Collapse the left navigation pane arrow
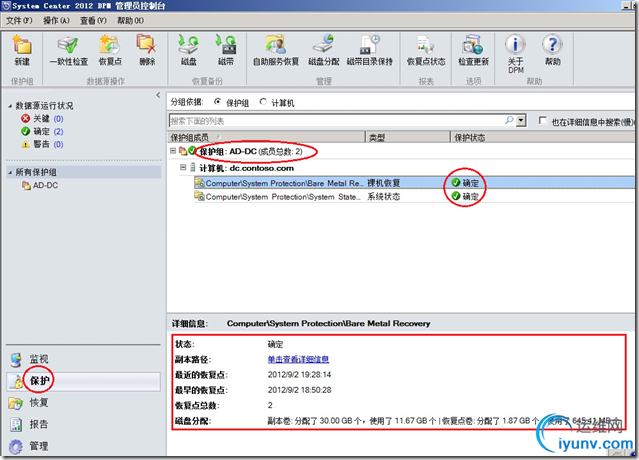The width and height of the screenshot is (639, 460). (158, 95)
